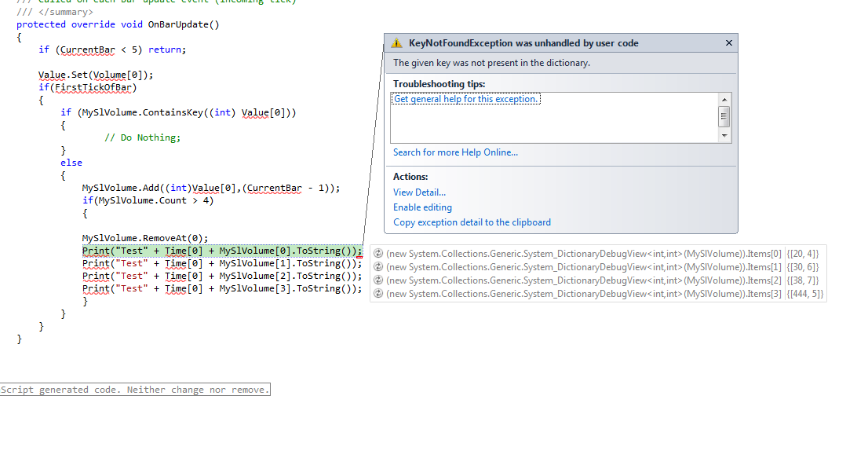Image resolution: width=868 pixels, height=458 pixels.
Task: Click refresh icon beside Items[2] debug entry
Action: click(x=378, y=280)
